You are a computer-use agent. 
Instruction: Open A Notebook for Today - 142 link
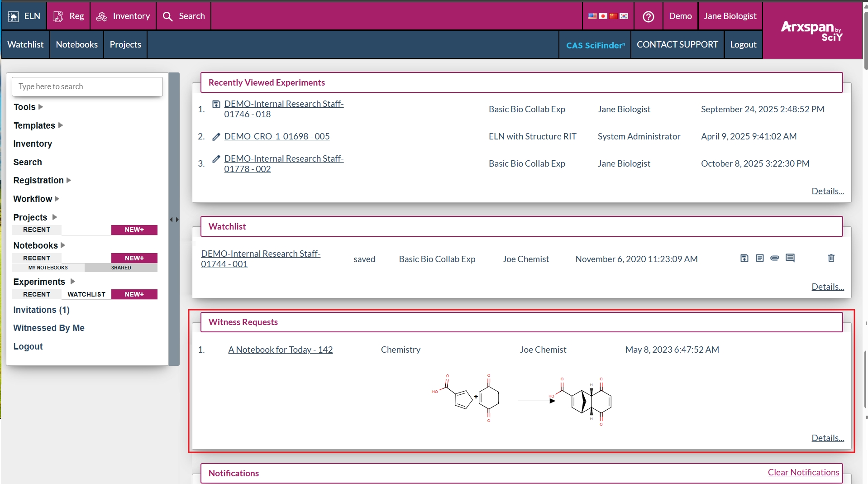pyautogui.click(x=280, y=350)
